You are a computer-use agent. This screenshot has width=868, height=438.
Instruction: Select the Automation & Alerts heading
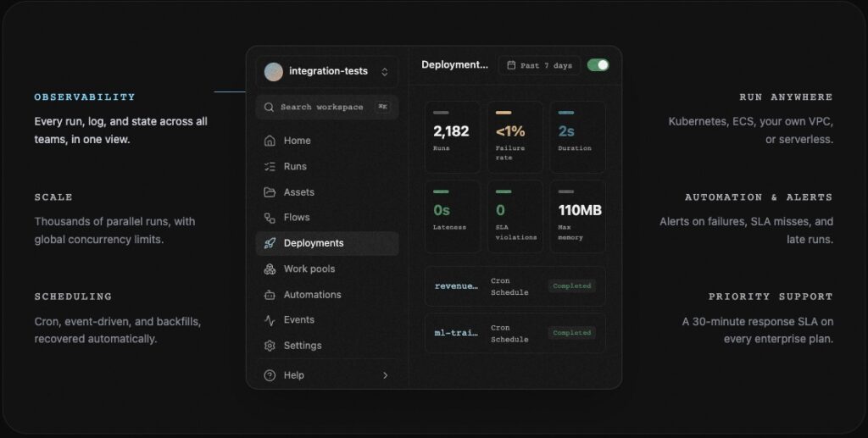tap(759, 197)
